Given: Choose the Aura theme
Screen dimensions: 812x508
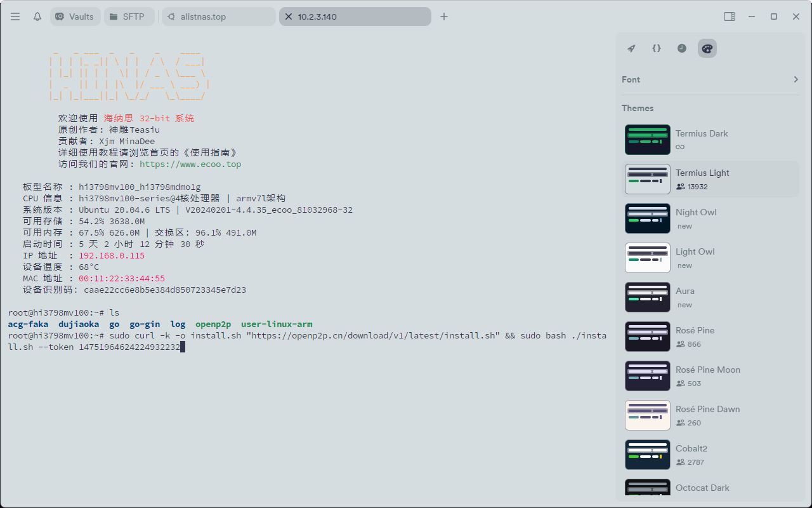Looking at the screenshot, I should coord(710,297).
